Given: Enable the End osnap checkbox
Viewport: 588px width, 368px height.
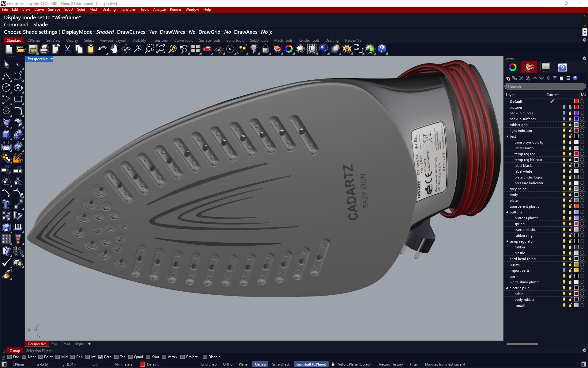Looking at the screenshot, I should 10,357.
